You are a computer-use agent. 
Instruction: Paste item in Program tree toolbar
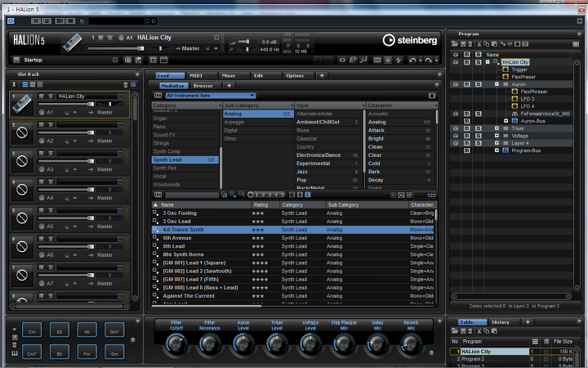pos(494,44)
